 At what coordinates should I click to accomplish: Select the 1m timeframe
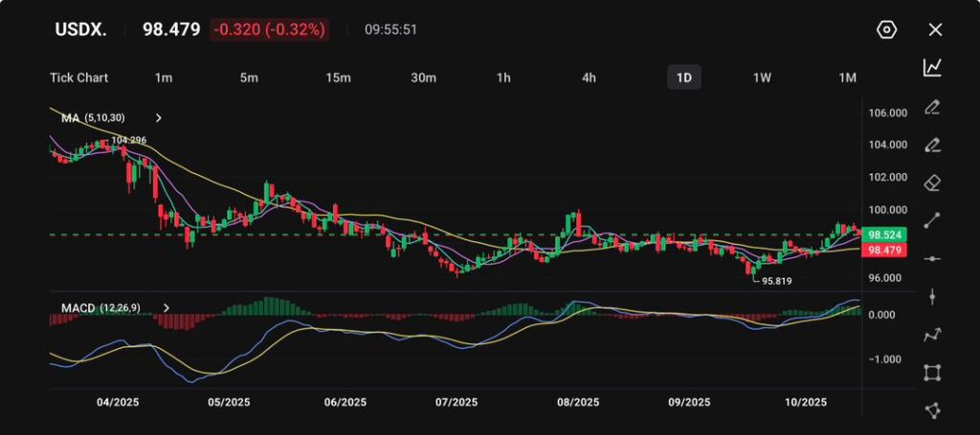click(x=164, y=77)
